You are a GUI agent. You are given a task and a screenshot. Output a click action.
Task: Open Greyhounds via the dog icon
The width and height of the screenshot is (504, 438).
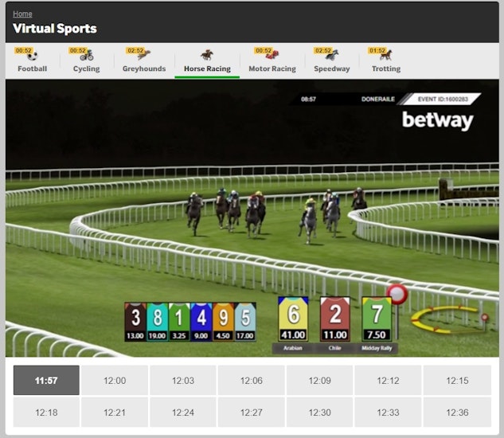[144, 55]
